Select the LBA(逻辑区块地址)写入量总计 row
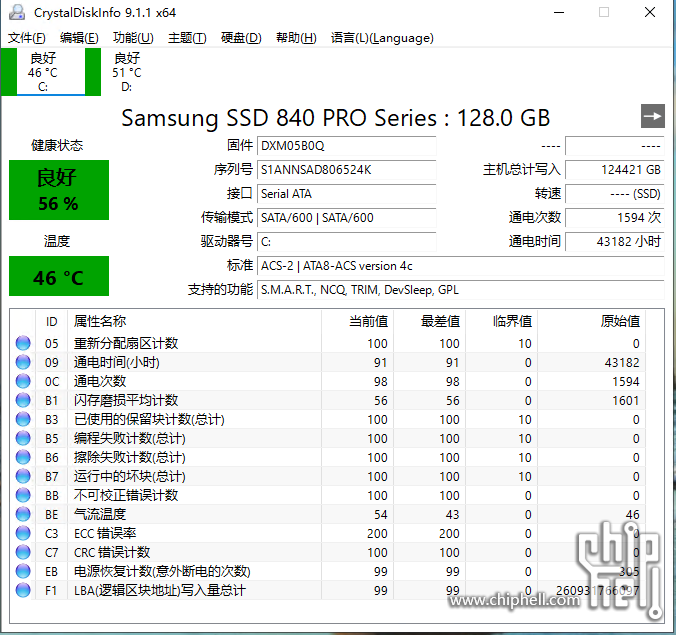The width and height of the screenshot is (676, 635). coord(328,590)
